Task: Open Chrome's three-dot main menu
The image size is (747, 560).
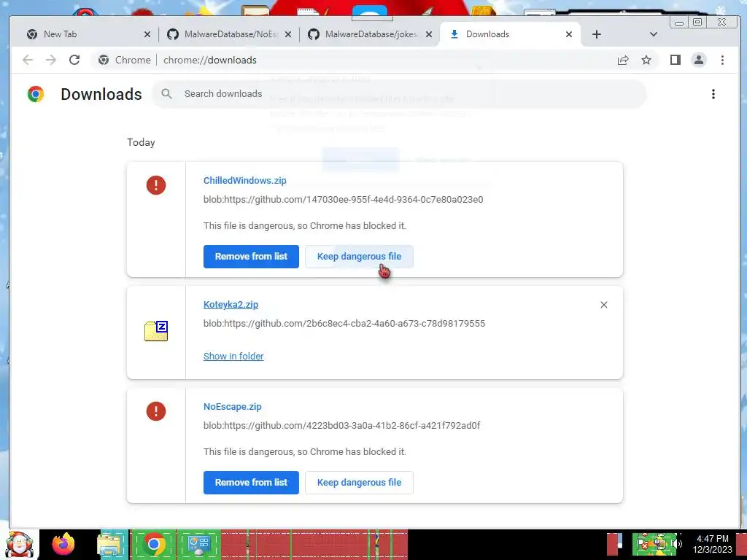Action: coord(722,60)
